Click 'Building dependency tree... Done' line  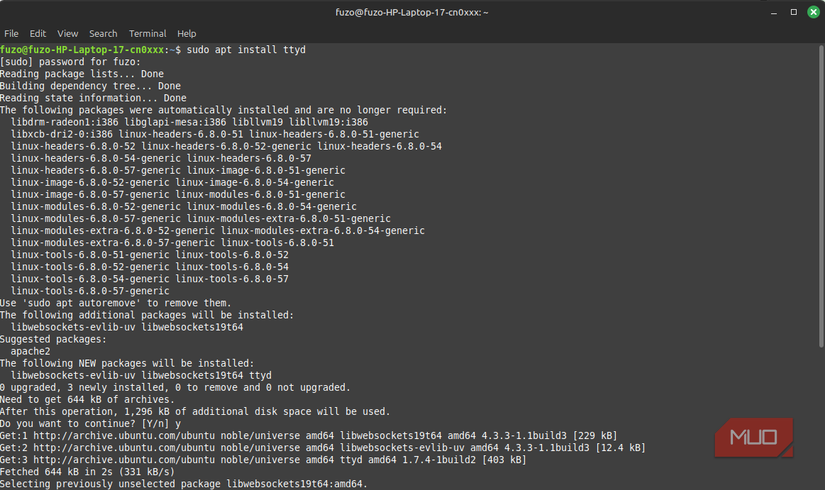[x=90, y=86]
